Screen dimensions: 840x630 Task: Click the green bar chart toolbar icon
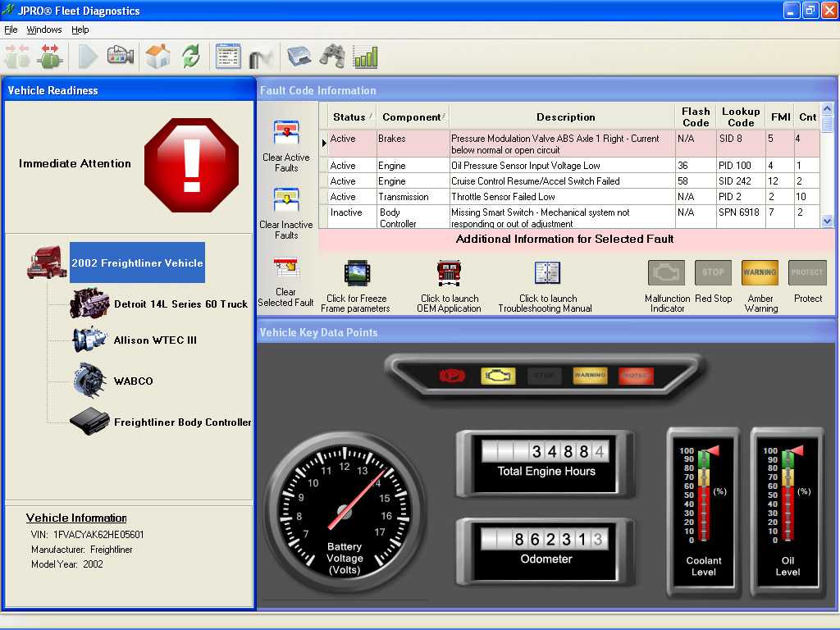[x=366, y=57]
